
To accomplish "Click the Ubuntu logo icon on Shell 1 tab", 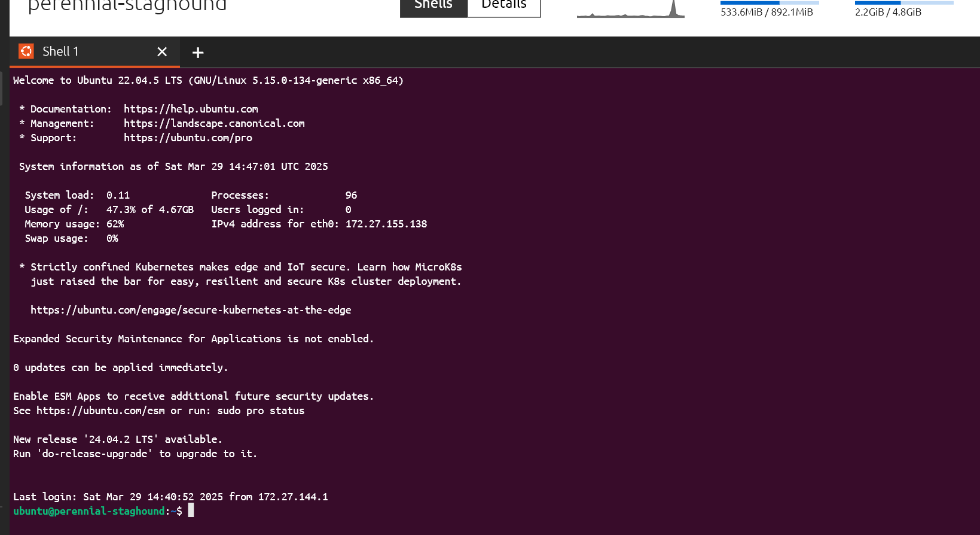I will 26,51.
